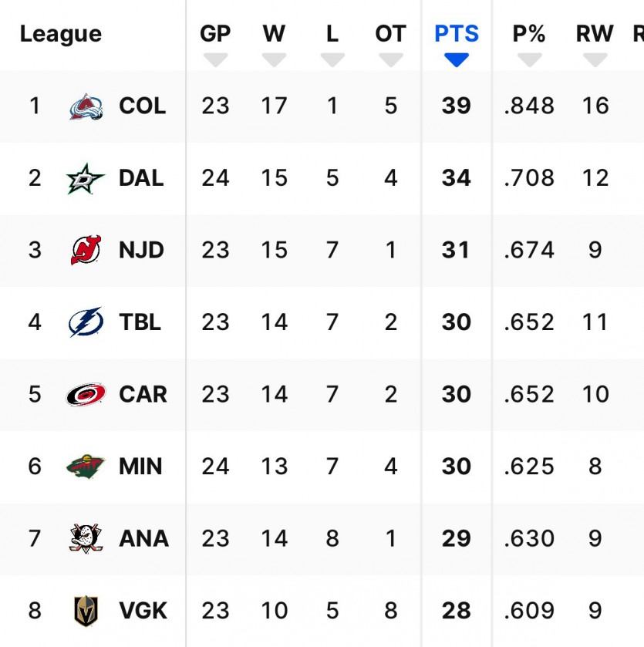Open the VGK team link
The image size is (644, 647).
[143, 611]
